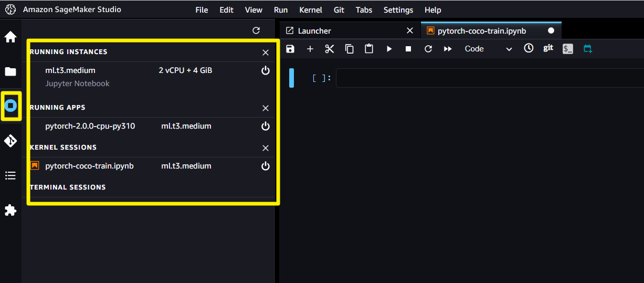Open the Code cell type dropdown

pyautogui.click(x=488, y=49)
